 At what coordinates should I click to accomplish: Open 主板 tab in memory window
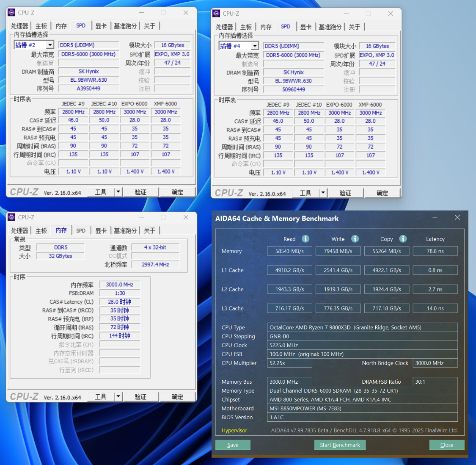coord(41,230)
